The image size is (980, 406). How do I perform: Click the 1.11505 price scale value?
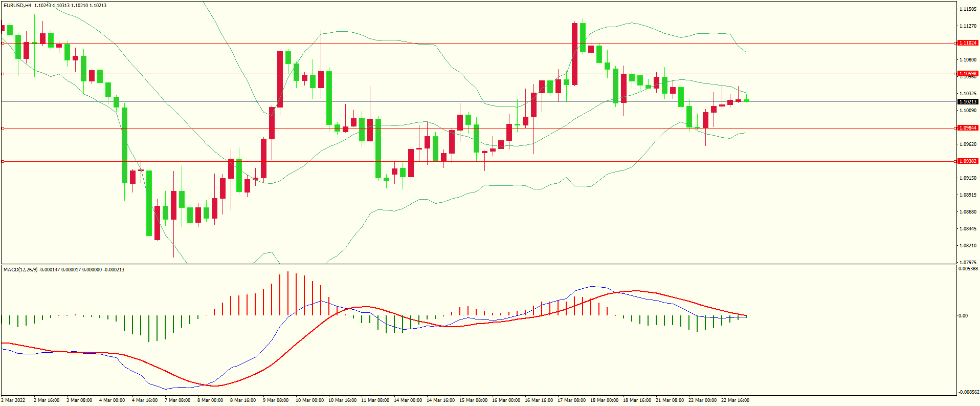pyautogui.click(x=968, y=9)
